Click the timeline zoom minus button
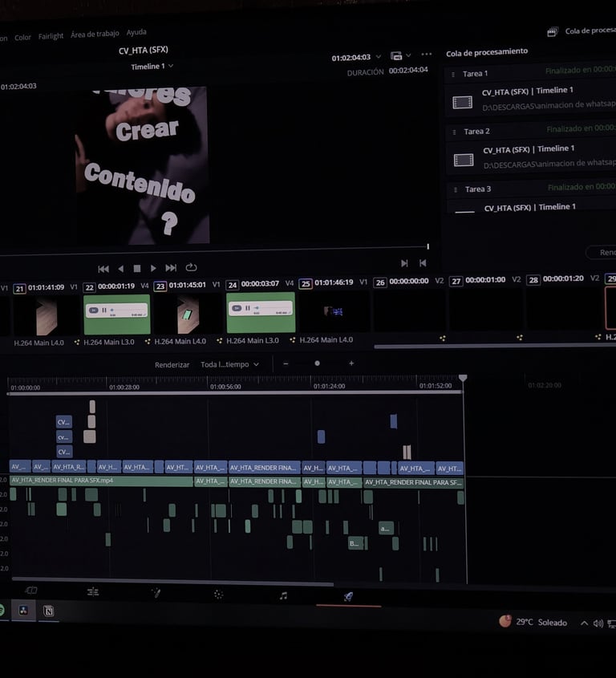 coord(286,364)
